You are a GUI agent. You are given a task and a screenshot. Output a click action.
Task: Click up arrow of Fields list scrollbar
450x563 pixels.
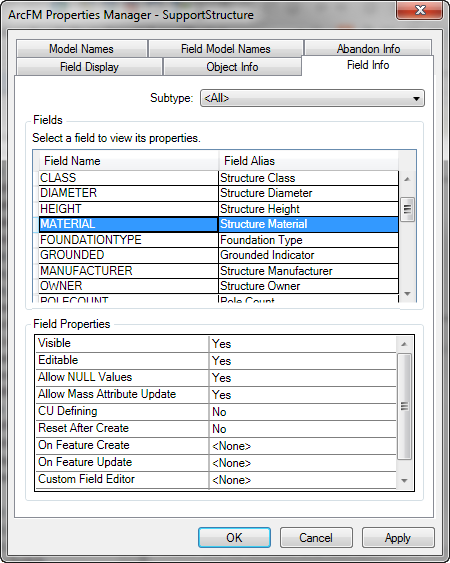[407, 179]
